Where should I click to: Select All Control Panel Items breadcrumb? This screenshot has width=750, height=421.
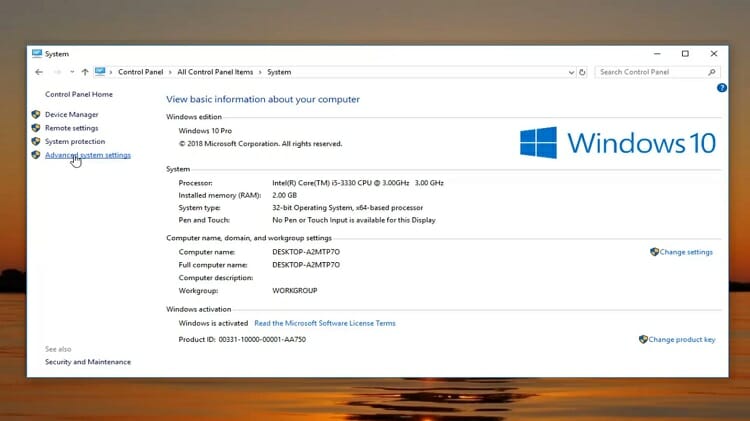(215, 72)
